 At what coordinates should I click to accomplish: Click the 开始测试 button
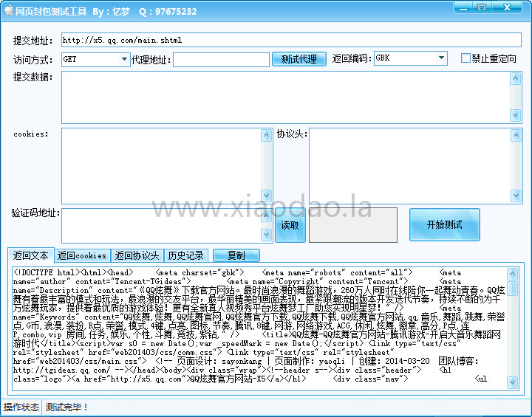(x=445, y=225)
